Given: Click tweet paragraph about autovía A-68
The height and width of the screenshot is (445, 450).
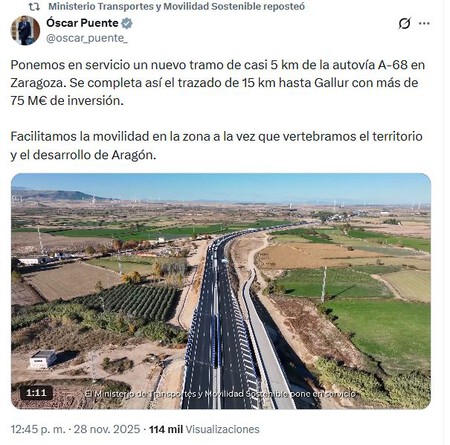Looking at the screenshot, I should coord(217,83).
